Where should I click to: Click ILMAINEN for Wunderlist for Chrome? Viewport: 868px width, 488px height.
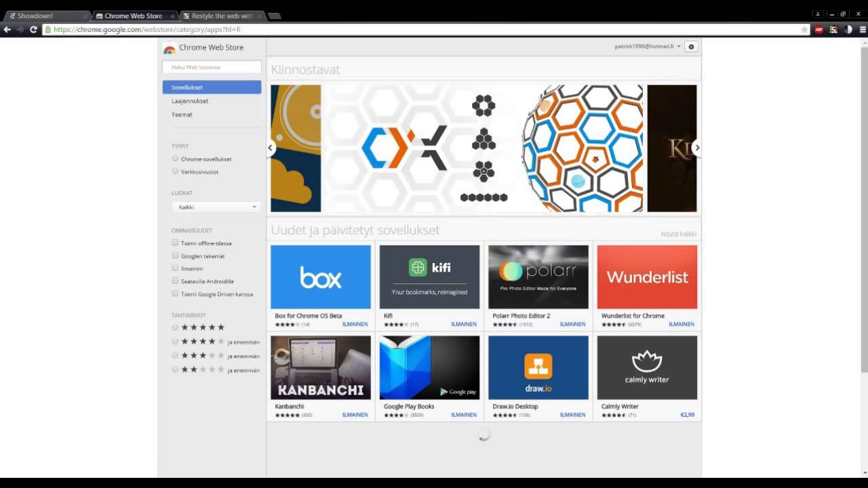[x=682, y=324]
